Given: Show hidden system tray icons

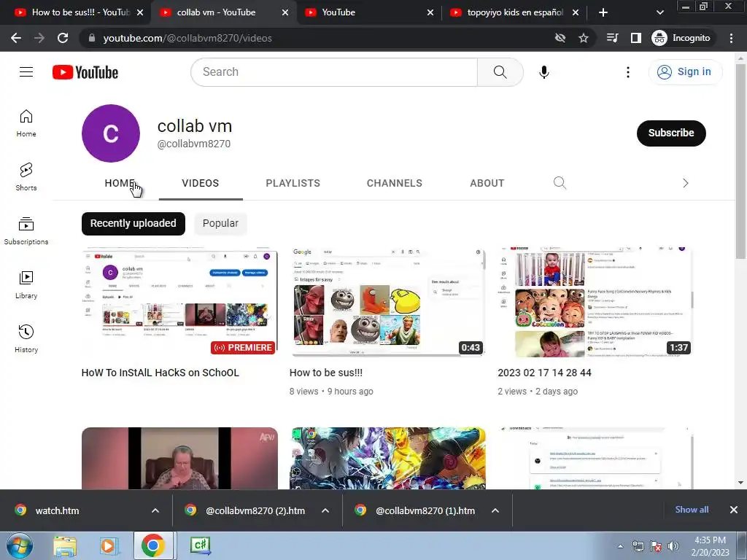Looking at the screenshot, I should coord(620,546).
